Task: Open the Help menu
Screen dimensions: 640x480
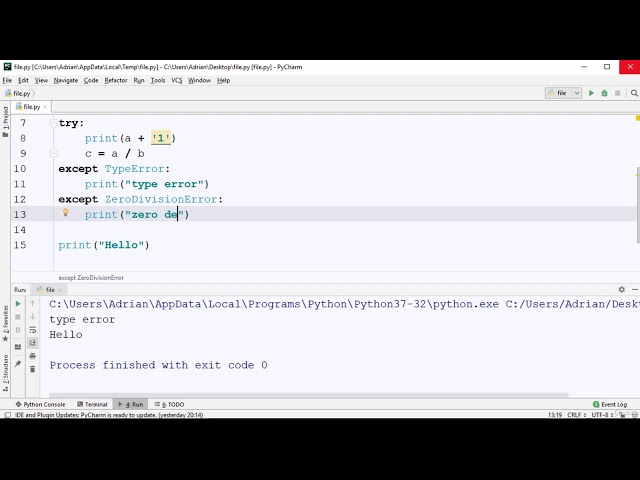Action: pyautogui.click(x=223, y=80)
